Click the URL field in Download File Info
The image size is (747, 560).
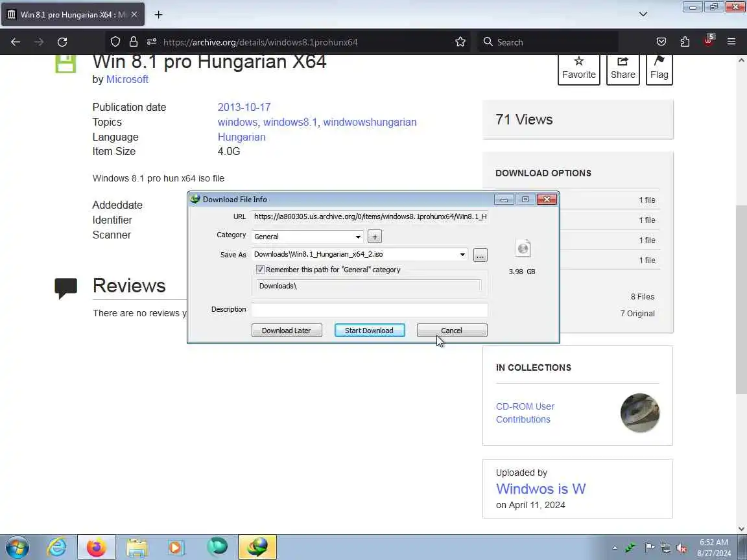[x=370, y=216]
